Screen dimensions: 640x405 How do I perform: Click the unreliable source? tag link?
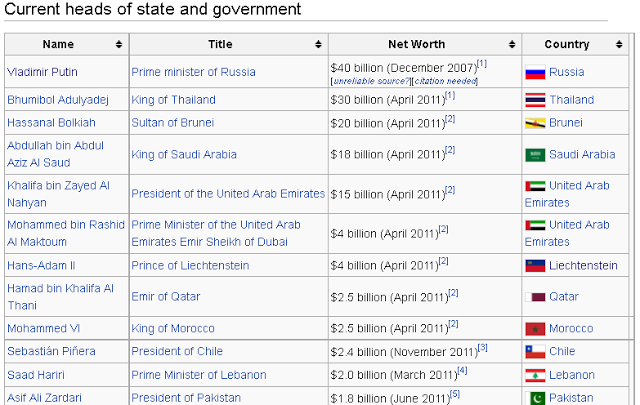(x=370, y=81)
